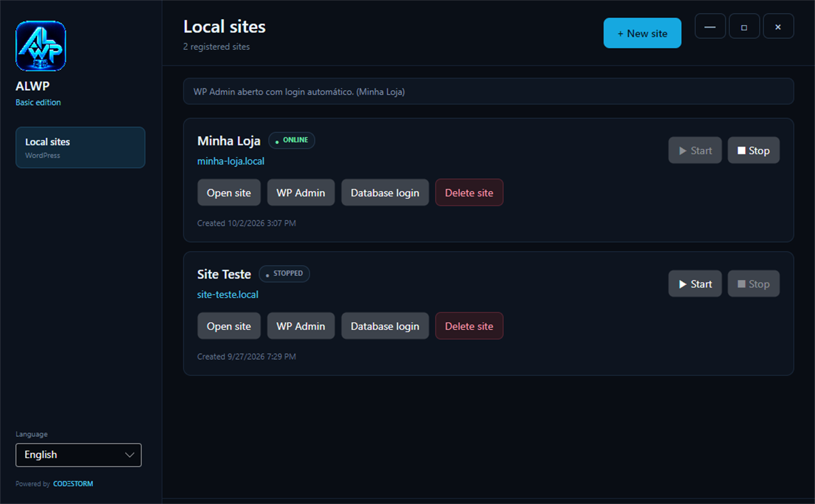Image resolution: width=815 pixels, height=504 pixels.
Task: Click the "2 registered sites" subtitle
Action: point(217,47)
